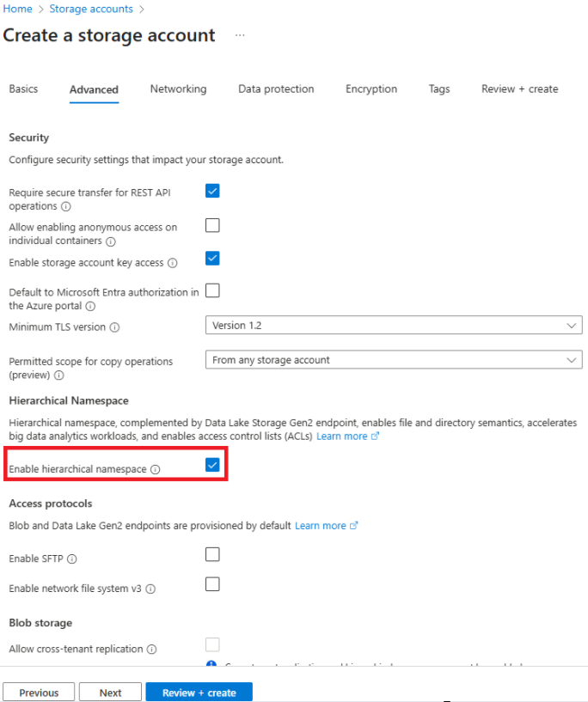Click info icon for network file system v3
The height and width of the screenshot is (702, 588).
click(x=150, y=589)
